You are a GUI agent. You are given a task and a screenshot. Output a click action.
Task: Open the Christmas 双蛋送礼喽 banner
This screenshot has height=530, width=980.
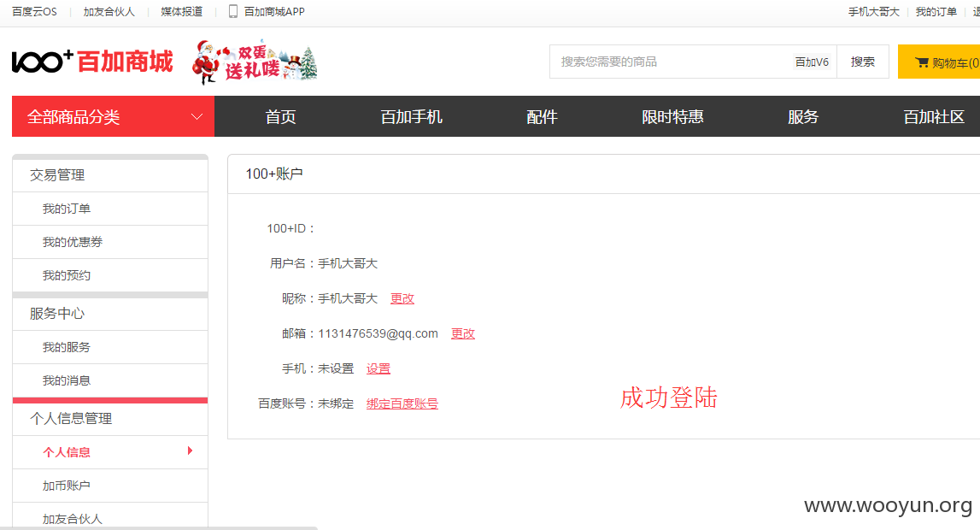[255, 62]
